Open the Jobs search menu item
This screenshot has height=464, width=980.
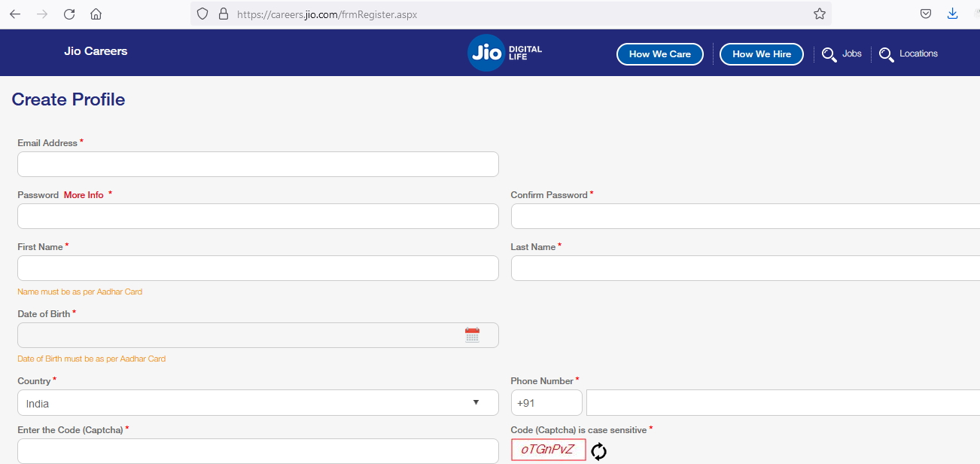point(842,54)
